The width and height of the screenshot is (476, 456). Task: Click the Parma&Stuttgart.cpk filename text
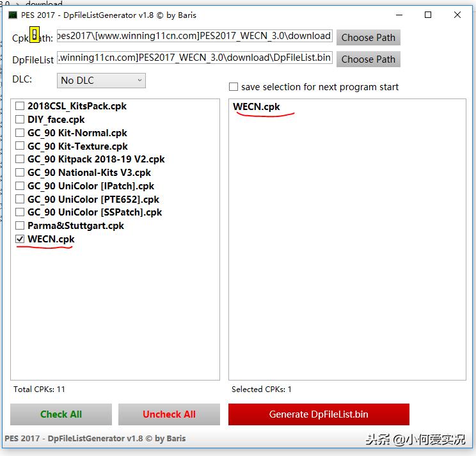coord(75,225)
